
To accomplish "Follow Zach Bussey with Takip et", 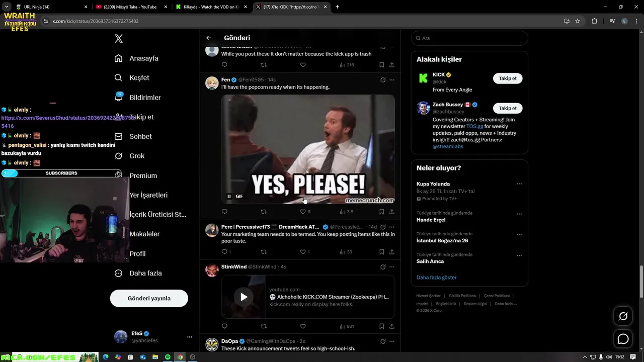I will [508, 108].
